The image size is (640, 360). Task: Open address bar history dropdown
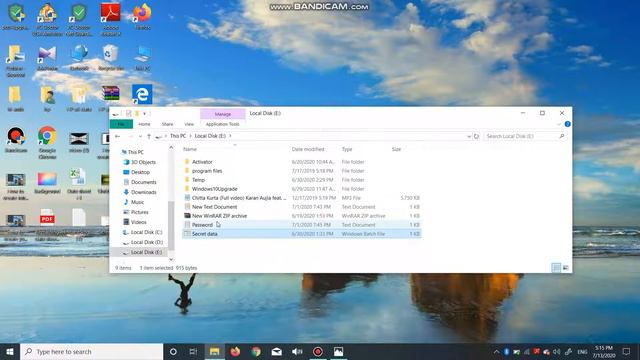tap(469, 136)
